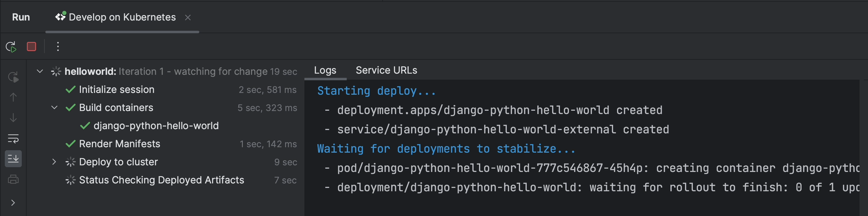Open the three-dot more actions menu
Screen dimensions: 868x216
(x=58, y=46)
